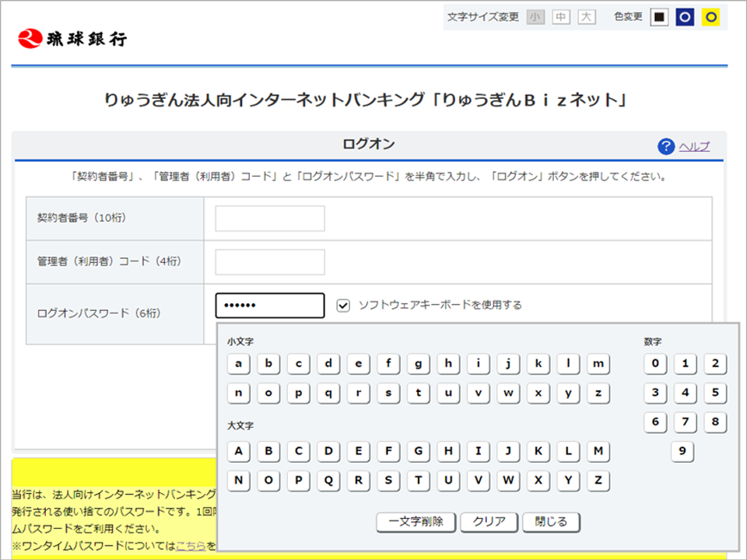Set text size to small (小)
The image size is (747, 560).
pyautogui.click(x=535, y=17)
